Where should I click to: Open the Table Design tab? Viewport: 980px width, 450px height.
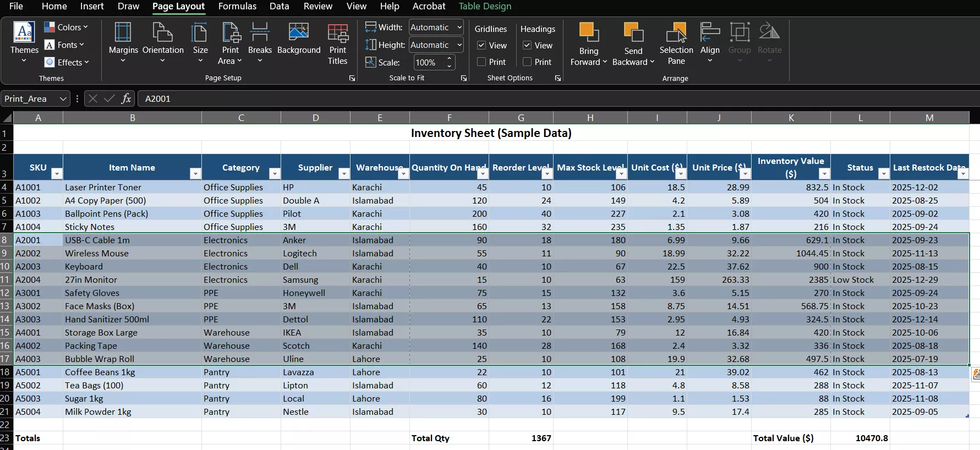(485, 6)
